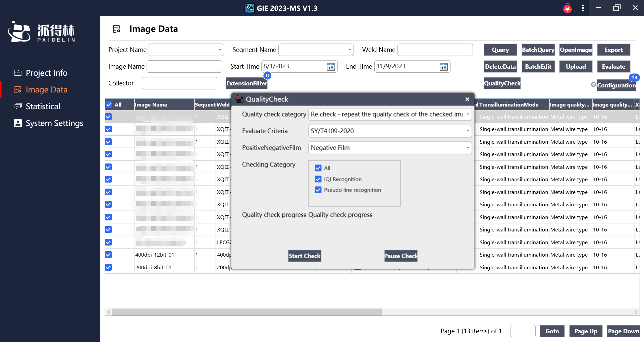This screenshot has height=342, width=644.
Task: Click the Page Down button
Action: pyautogui.click(x=623, y=331)
